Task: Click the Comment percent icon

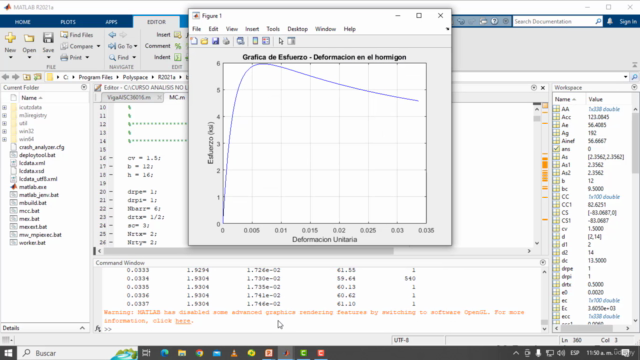Action: 178,46
